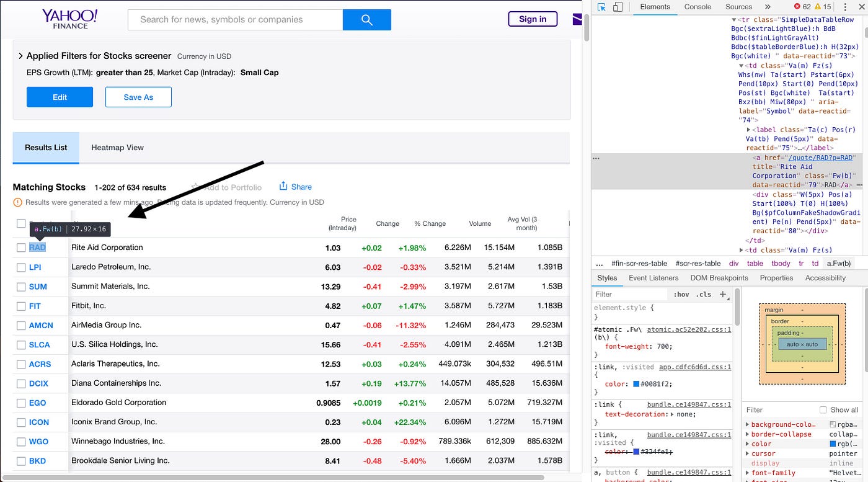868x482 pixels.
Task: Click the plus icon to add a new style rule
Action: 722,294
